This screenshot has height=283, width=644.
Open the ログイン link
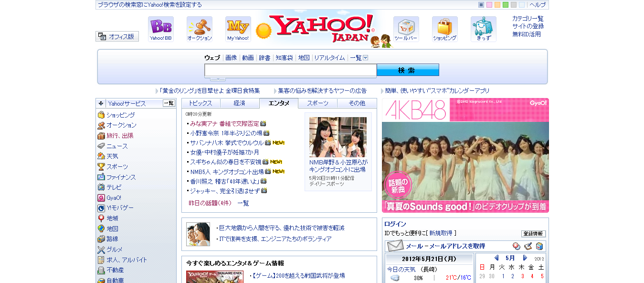pos(395,224)
